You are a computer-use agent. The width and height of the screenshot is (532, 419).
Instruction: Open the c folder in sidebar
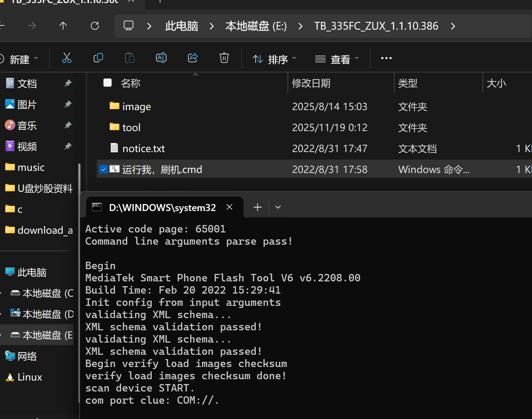click(x=20, y=209)
